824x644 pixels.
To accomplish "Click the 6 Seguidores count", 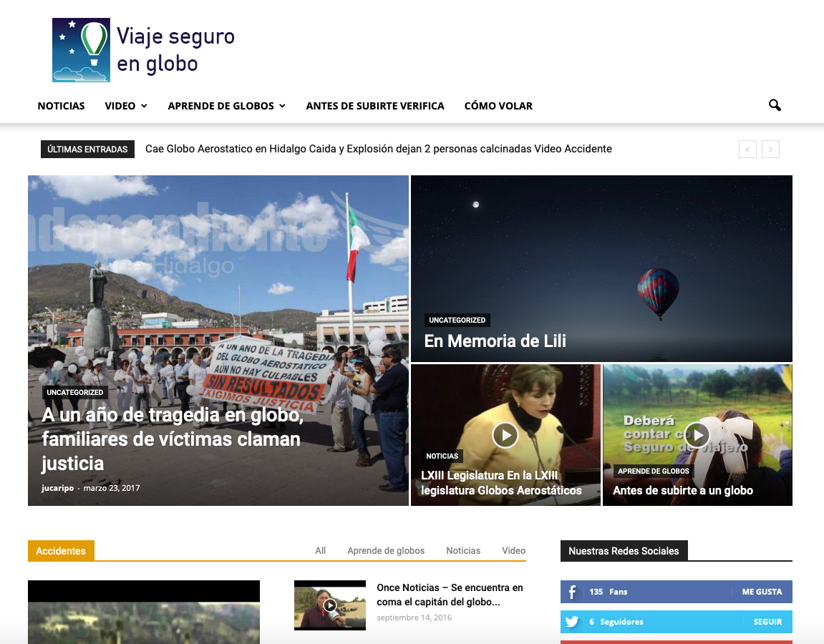I will tap(616, 622).
